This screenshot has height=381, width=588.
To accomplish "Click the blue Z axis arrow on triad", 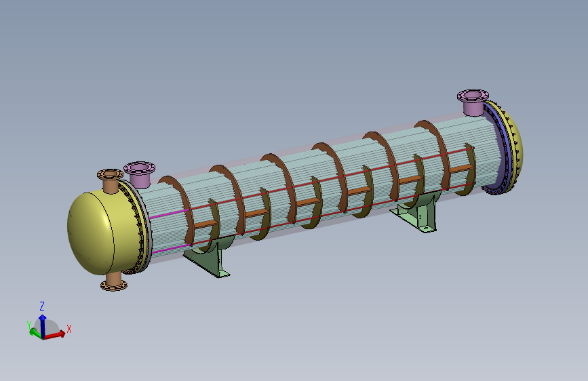I will [42, 325].
